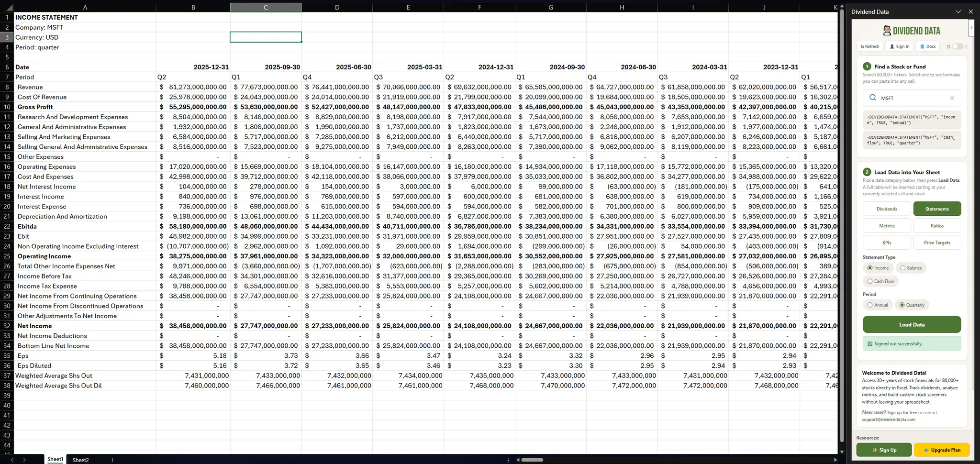Copy the annual income statement formula

coord(912,120)
